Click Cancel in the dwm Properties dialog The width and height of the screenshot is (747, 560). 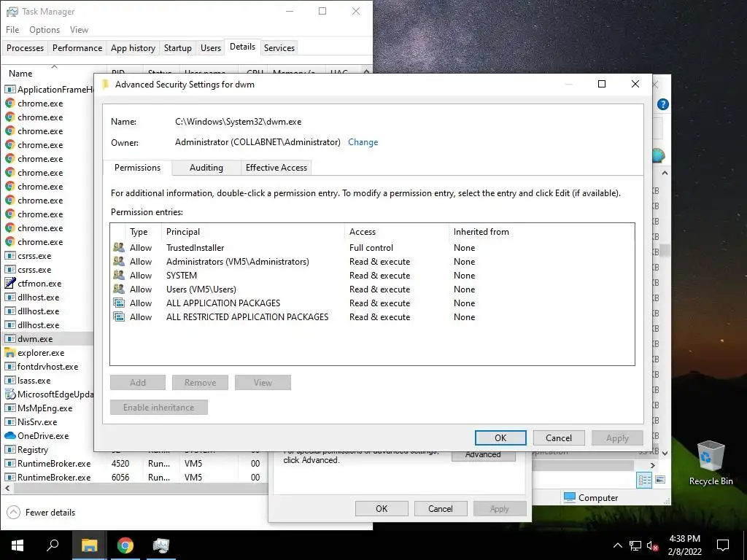tap(440, 508)
